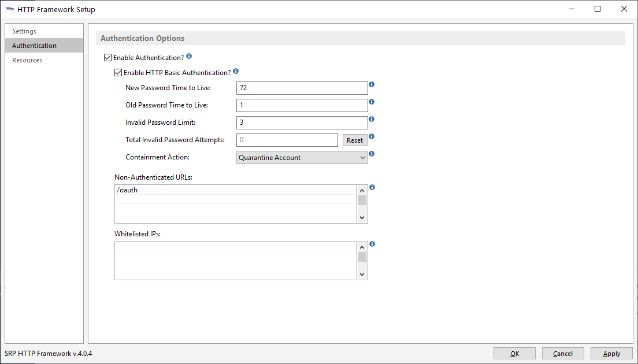Click info icon beside the Reset button
Viewport: 638px width, 364px height.
pyautogui.click(x=372, y=137)
